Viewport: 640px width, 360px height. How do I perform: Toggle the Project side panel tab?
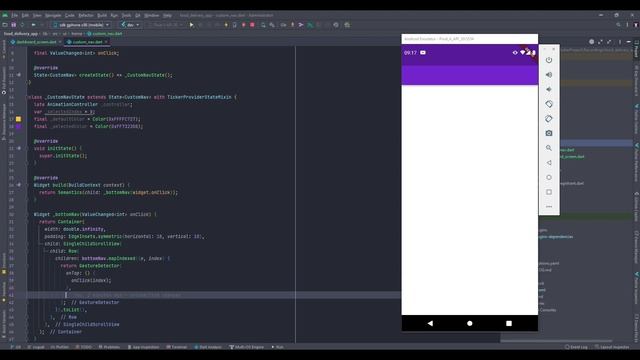636,49
